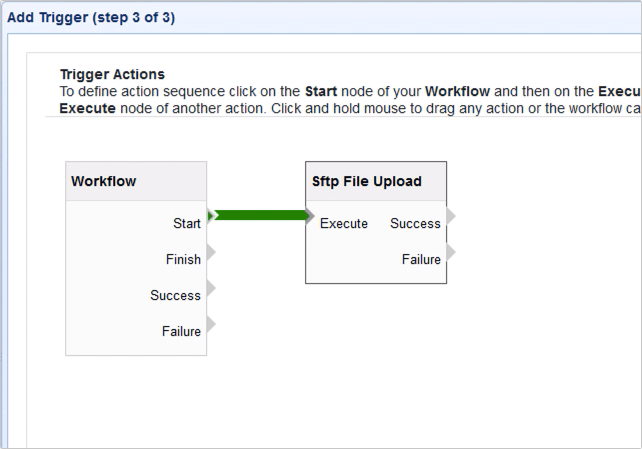Viewport: 642px width, 449px height.
Task: Click the instruction paragraph below Trigger Actions
Action: (x=340, y=98)
